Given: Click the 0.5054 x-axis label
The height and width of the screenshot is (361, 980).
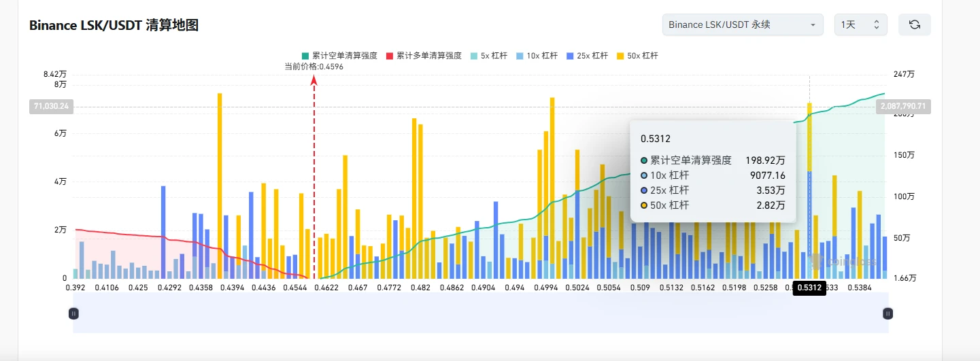Looking at the screenshot, I should [x=608, y=288].
